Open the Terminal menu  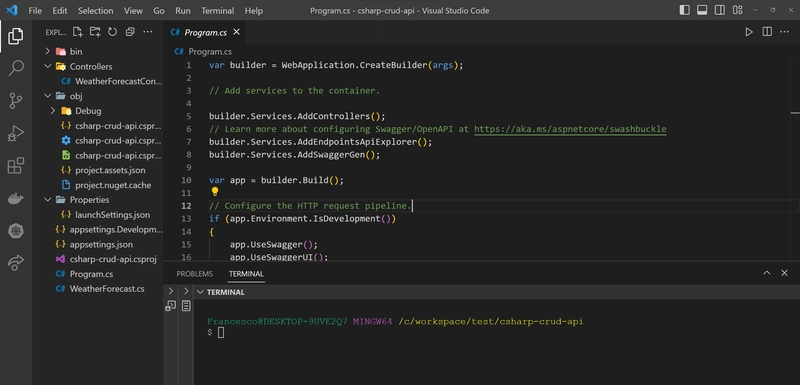click(218, 10)
